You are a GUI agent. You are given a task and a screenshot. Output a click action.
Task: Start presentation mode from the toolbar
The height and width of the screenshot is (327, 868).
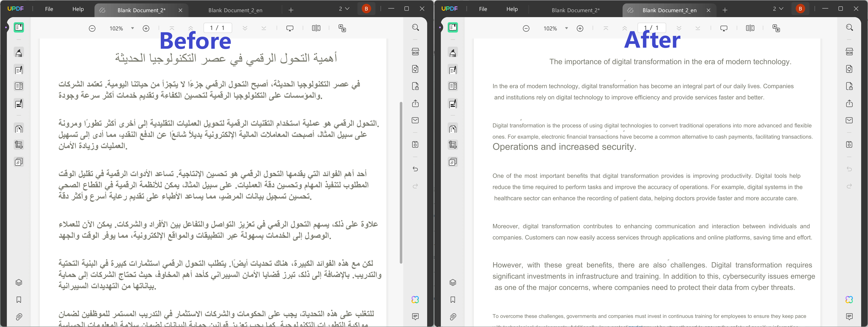[290, 28]
